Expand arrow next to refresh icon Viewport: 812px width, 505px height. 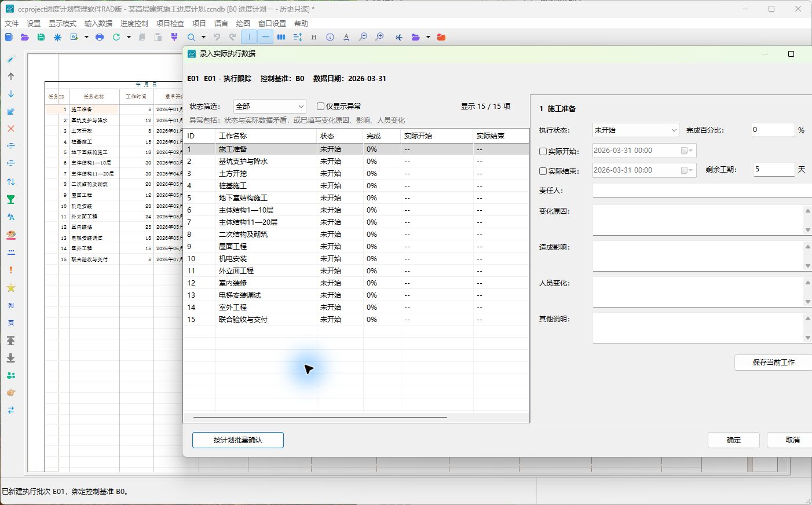129,37
